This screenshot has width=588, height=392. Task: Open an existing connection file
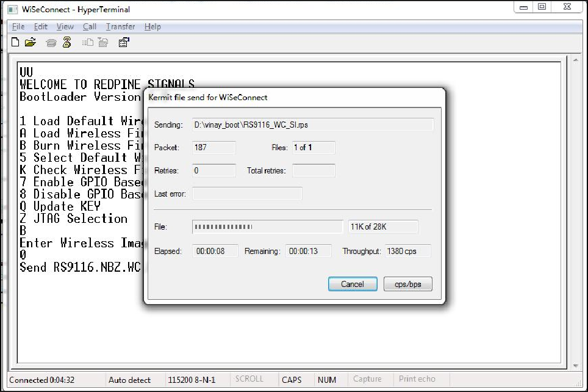[29, 42]
